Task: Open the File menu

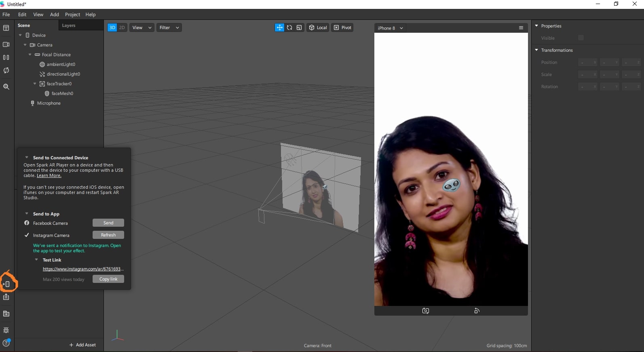Action: point(6,15)
